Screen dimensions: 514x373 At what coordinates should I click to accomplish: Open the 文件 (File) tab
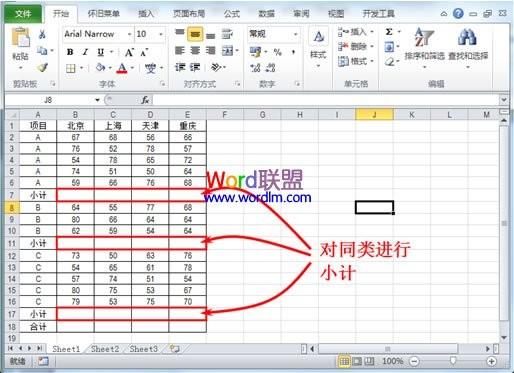click(x=23, y=14)
